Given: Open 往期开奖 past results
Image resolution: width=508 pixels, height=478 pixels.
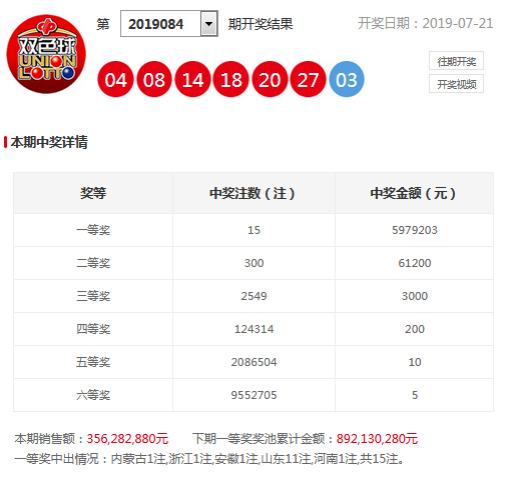Looking at the screenshot, I should [456, 61].
